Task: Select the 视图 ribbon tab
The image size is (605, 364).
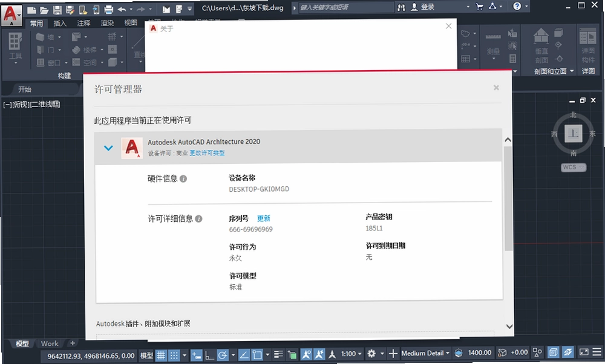Action: (131, 23)
